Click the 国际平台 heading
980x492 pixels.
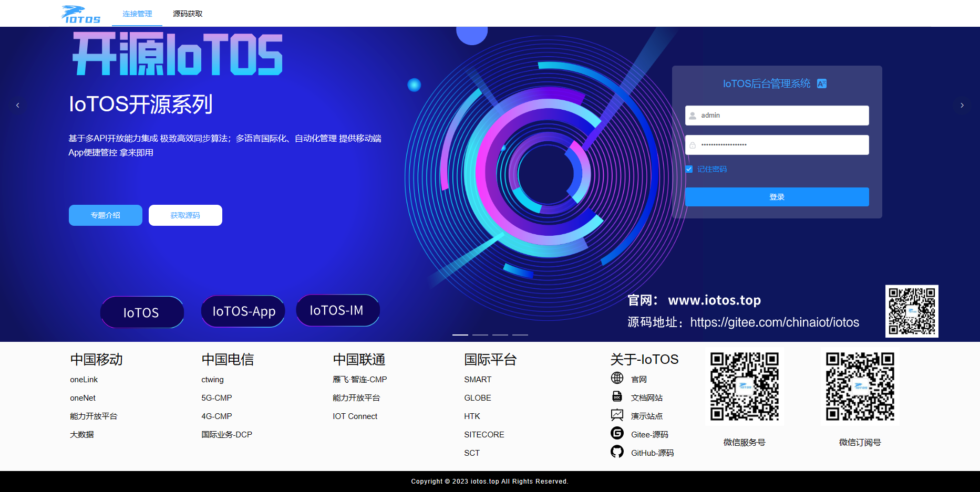click(x=490, y=360)
